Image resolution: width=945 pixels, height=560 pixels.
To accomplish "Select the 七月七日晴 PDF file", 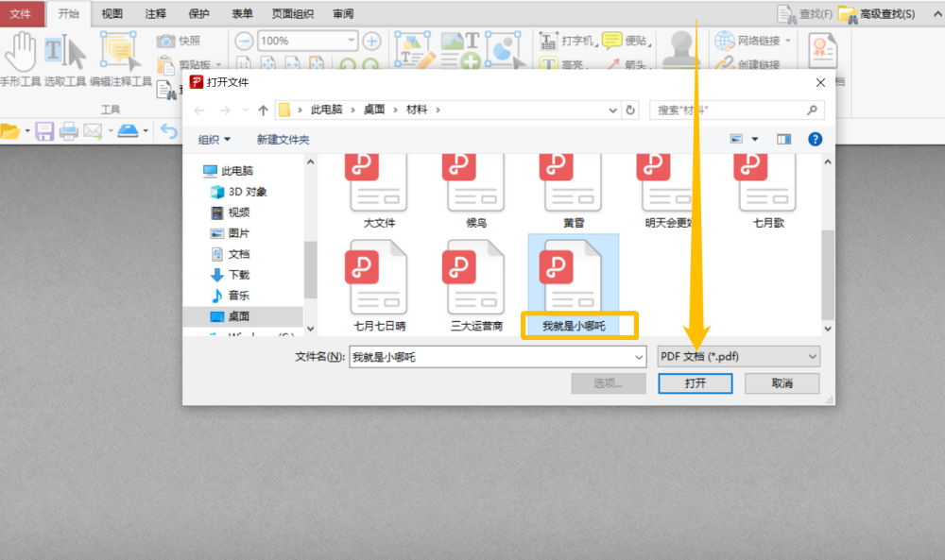I will 379,285.
